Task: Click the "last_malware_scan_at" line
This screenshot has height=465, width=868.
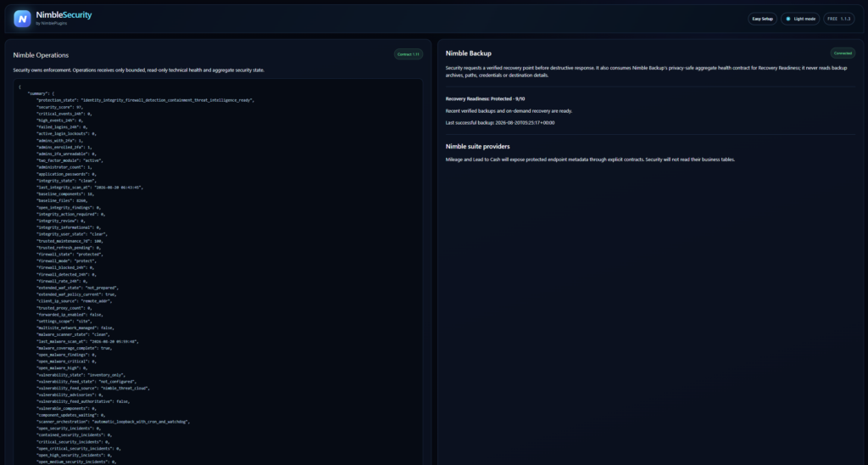Action: click(x=87, y=341)
